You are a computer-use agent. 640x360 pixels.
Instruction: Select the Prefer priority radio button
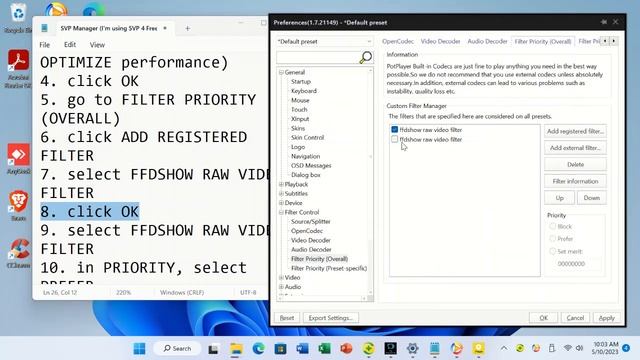coord(552,238)
